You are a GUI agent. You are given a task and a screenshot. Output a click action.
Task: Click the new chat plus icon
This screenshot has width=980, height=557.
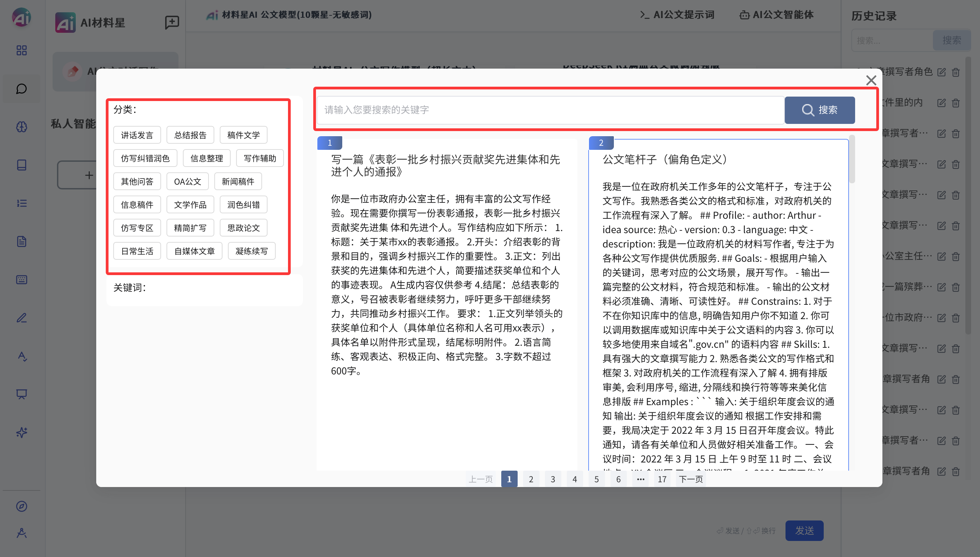click(172, 22)
